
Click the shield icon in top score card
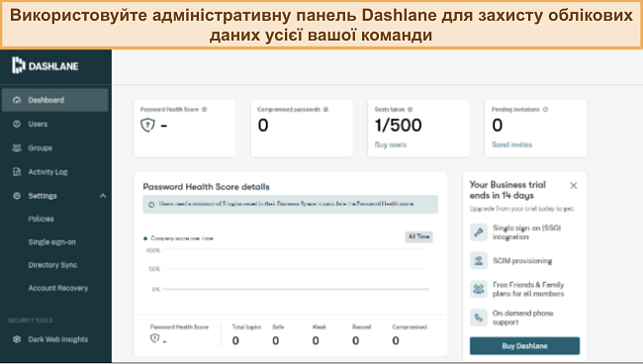click(147, 125)
